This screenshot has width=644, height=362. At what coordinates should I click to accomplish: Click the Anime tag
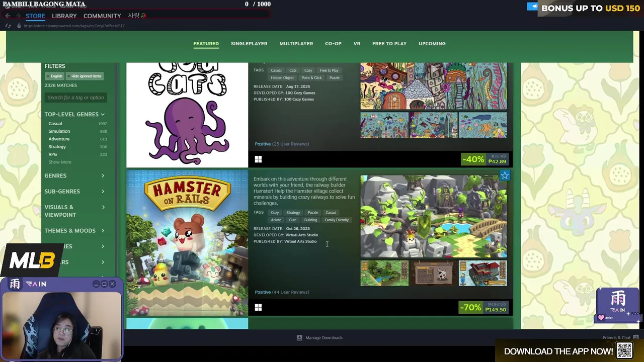pyautogui.click(x=276, y=220)
